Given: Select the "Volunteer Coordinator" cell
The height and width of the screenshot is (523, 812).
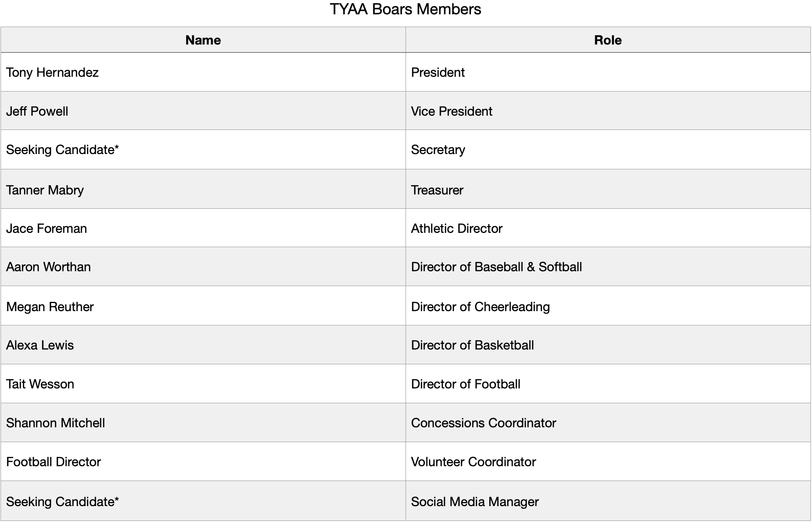Looking at the screenshot, I should pyautogui.click(x=473, y=462).
